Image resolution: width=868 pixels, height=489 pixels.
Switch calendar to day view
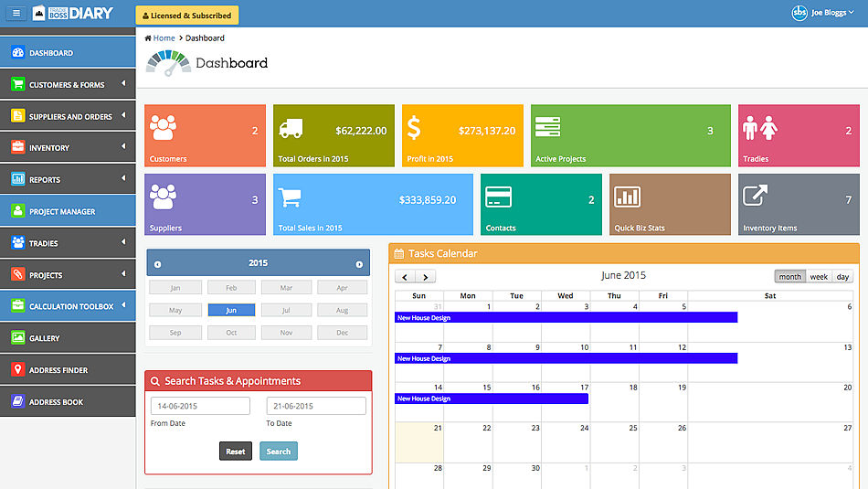point(842,276)
